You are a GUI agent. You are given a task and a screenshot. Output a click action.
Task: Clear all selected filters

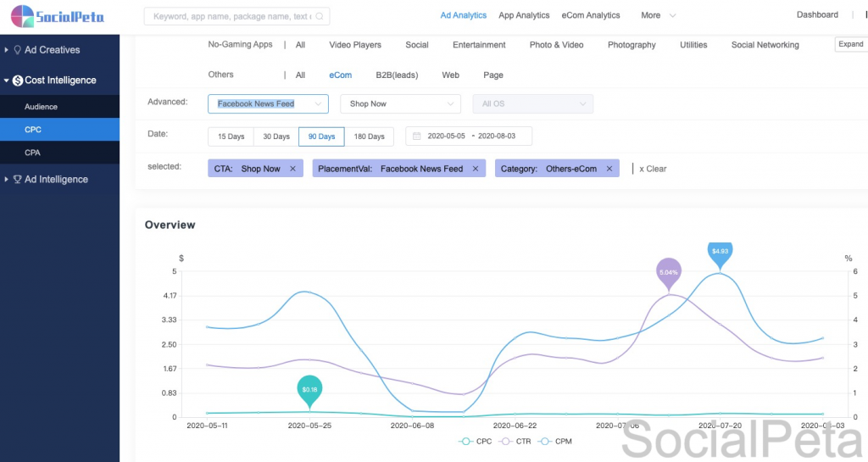click(x=653, y=169)
